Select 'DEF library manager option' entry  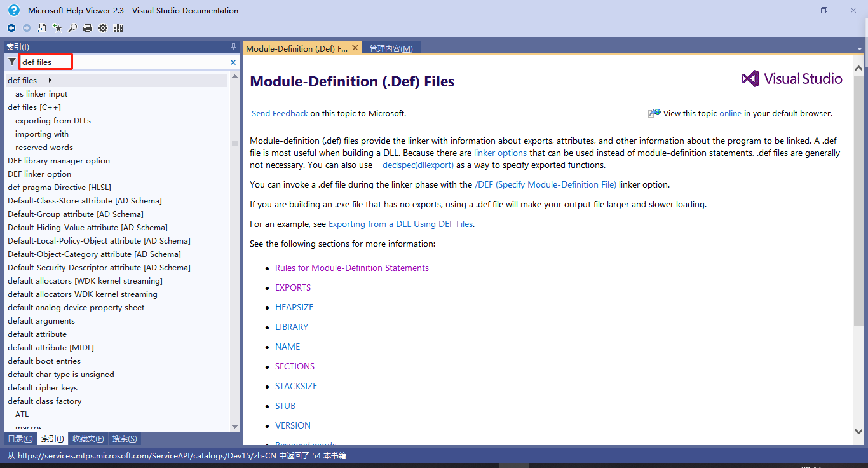[x=58, y=160]
